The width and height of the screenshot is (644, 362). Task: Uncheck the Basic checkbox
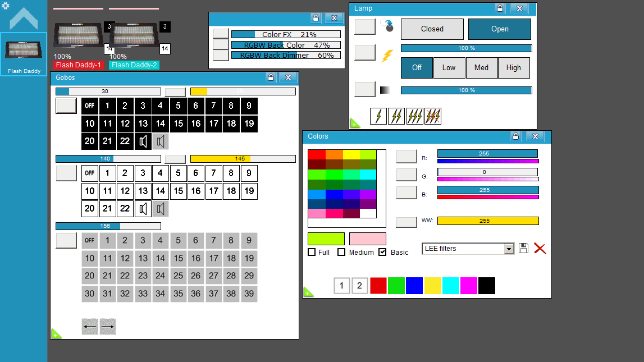coord(382,252)
